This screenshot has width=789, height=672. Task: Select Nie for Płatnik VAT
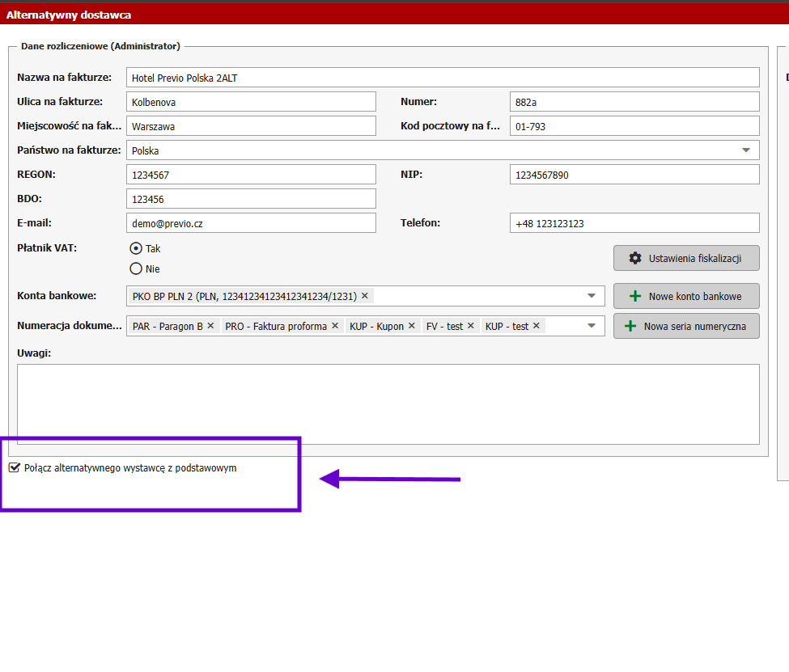[x=136, y=269]
